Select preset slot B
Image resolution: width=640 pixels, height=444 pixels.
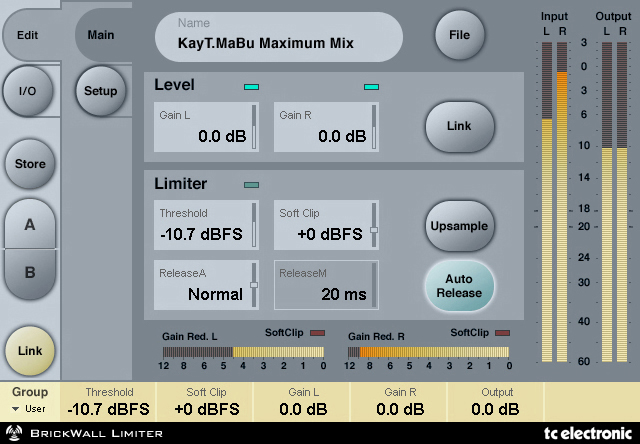tap(30, 271)
